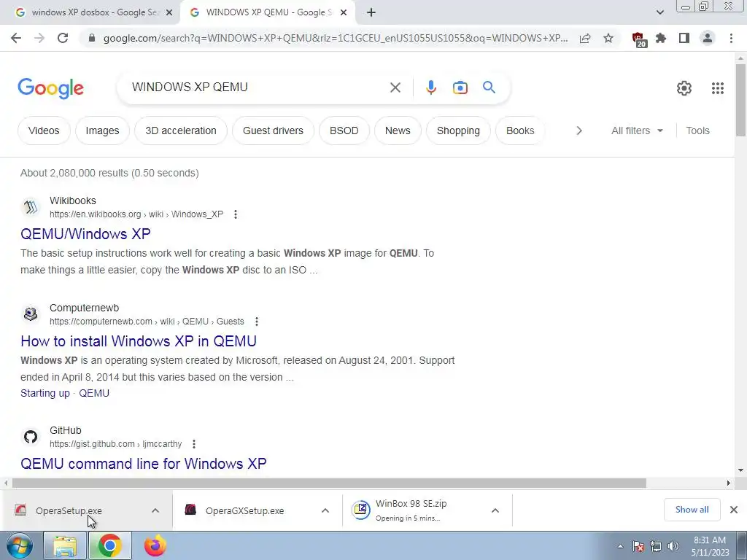Screen dimensions: 747x560
Task: Open How to install Windows XP in QEMU
Action: 139,341
